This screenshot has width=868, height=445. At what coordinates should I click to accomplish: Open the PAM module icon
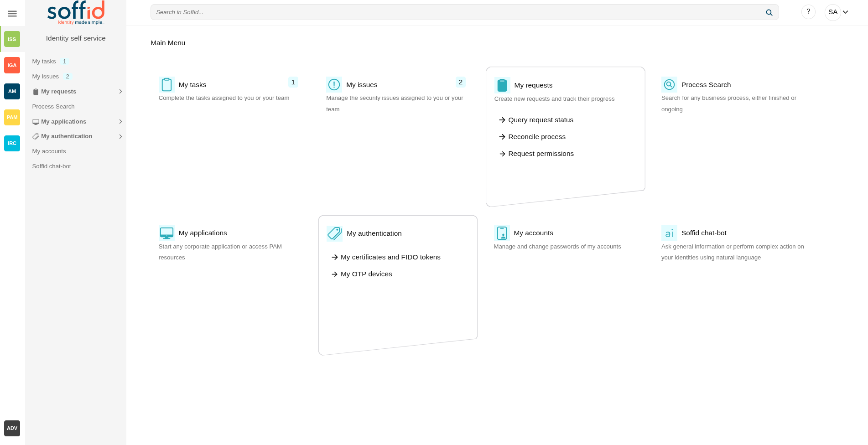(12, 117)
